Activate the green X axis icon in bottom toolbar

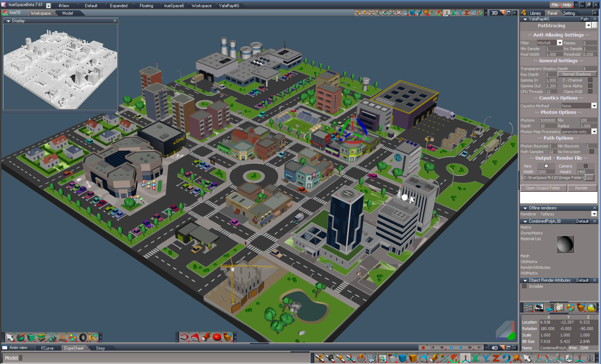[x=476, y=358]
